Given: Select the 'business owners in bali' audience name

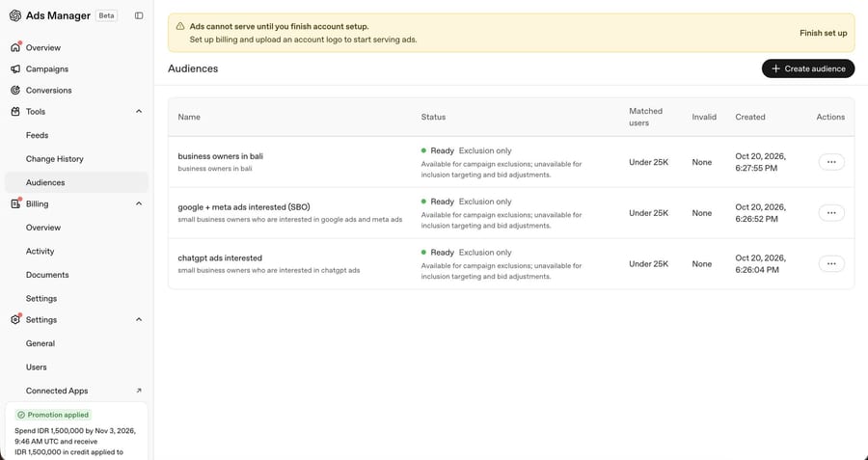Looking at the screenshot, I should pyautogui.click(x=220, y=156).
